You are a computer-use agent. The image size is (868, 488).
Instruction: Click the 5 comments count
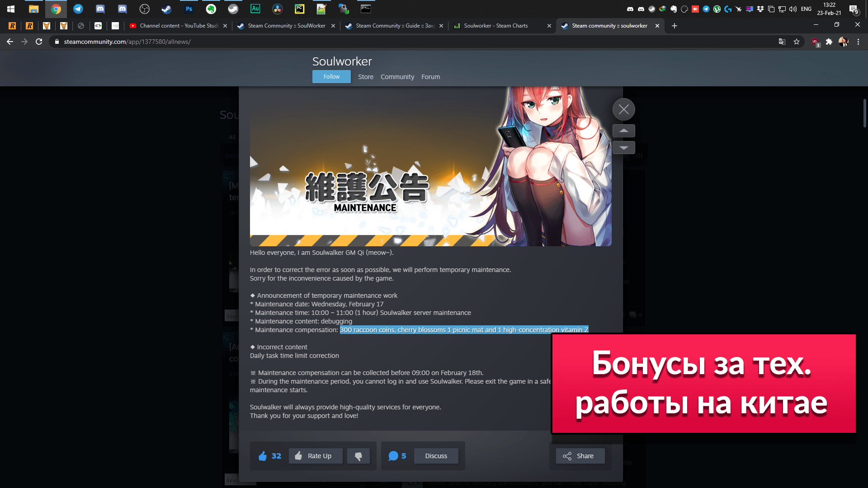(x=404, y=456)
